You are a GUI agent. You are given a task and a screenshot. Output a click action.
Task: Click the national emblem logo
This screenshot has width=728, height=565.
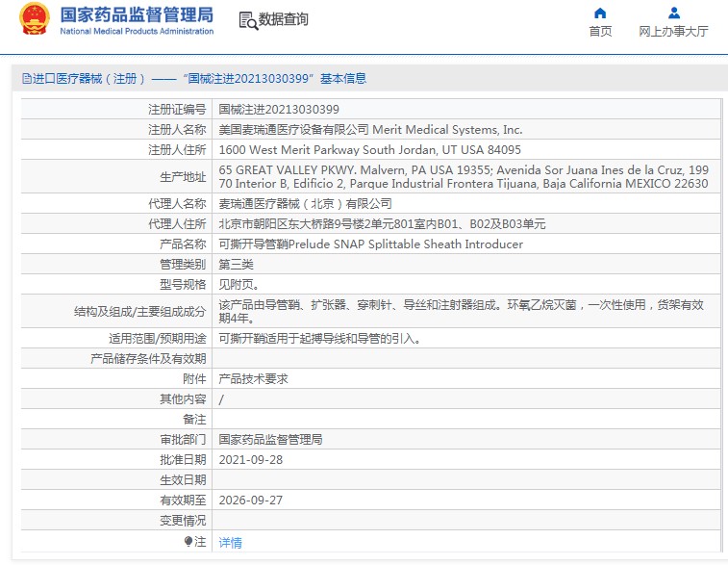[x=34, y=18]
